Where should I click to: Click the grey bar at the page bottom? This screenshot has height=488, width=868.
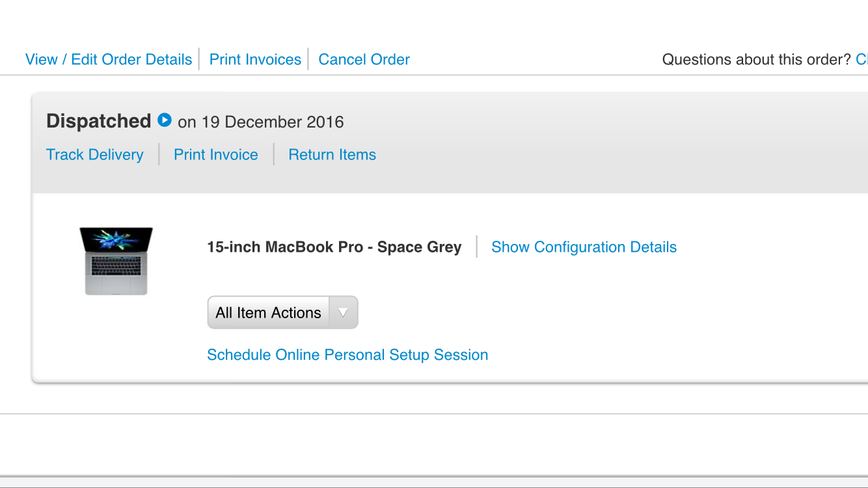click(434, 482)
